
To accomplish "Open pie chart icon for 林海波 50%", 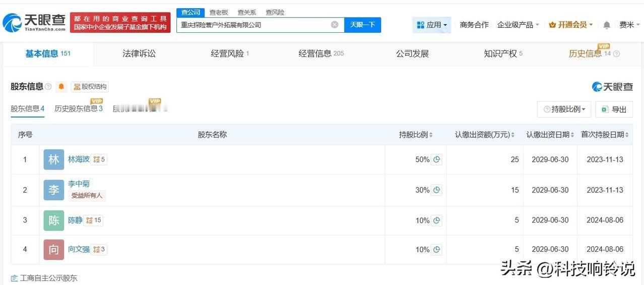I will click(436, 159).
